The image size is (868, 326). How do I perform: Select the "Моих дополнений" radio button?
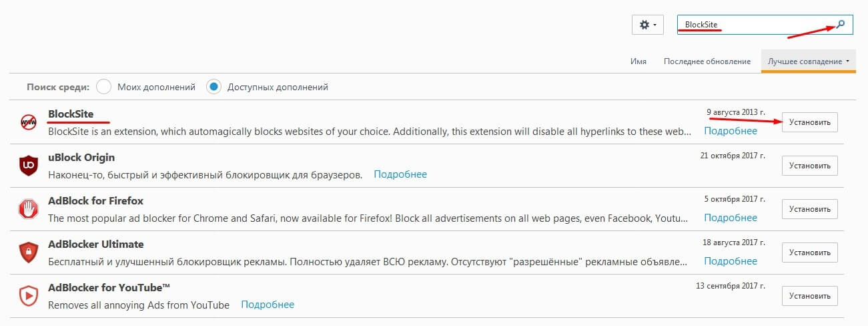pyautogui.click(x=103, y=87)
